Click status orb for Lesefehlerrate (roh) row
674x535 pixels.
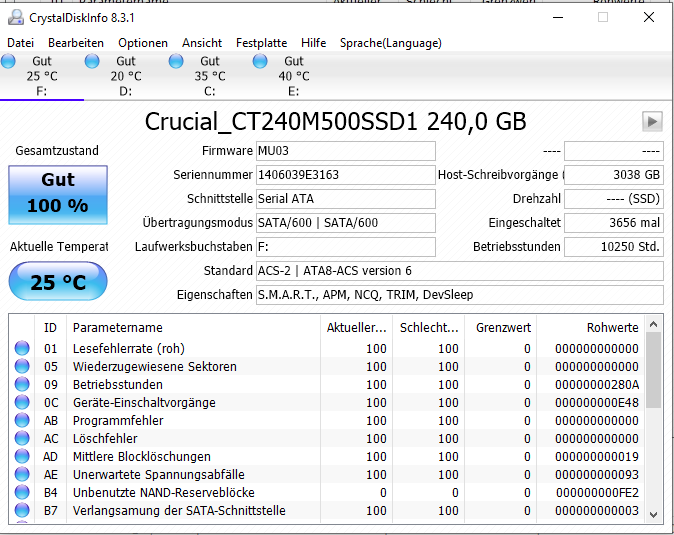tap(22, 348)
